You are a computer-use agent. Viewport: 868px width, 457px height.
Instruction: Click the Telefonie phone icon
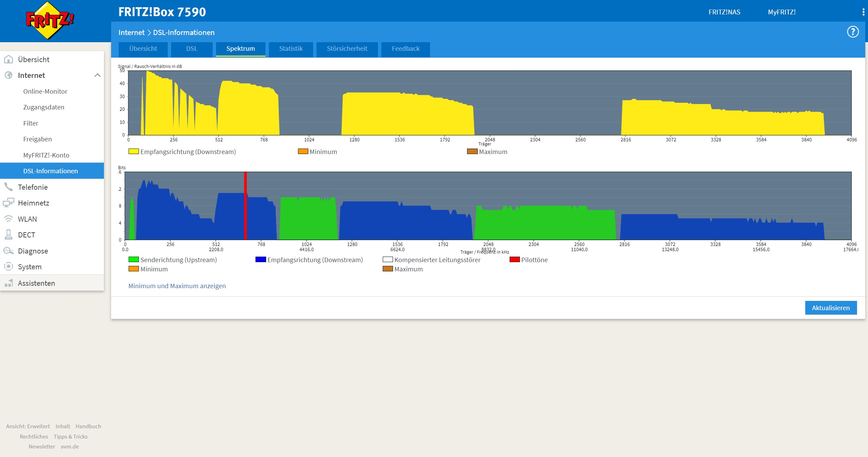(x=8, y=187)
